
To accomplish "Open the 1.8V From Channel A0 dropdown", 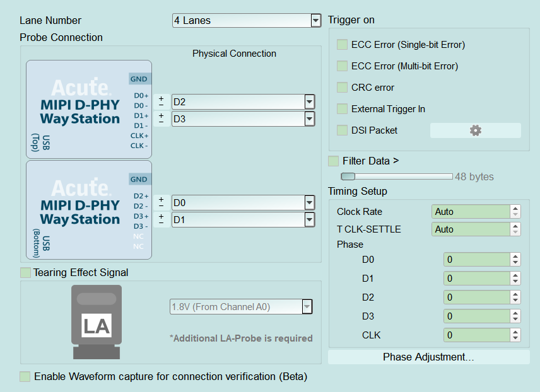I will coord(241,307).
